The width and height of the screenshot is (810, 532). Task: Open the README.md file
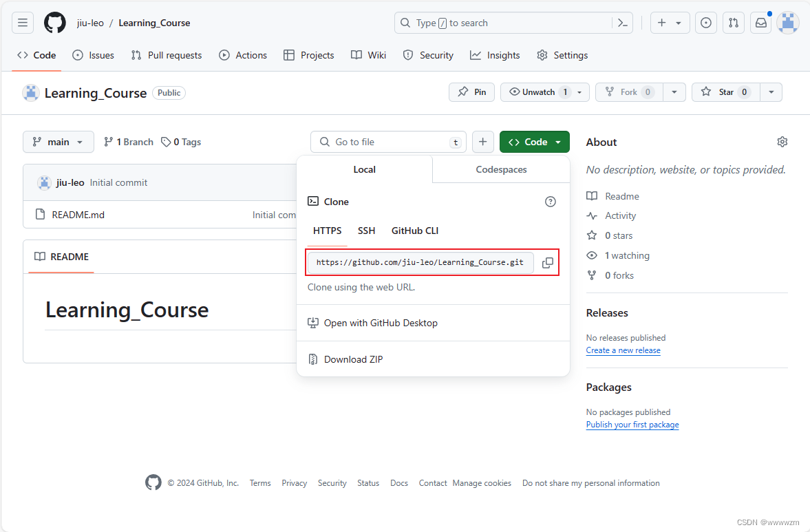[x=78, y=215]
